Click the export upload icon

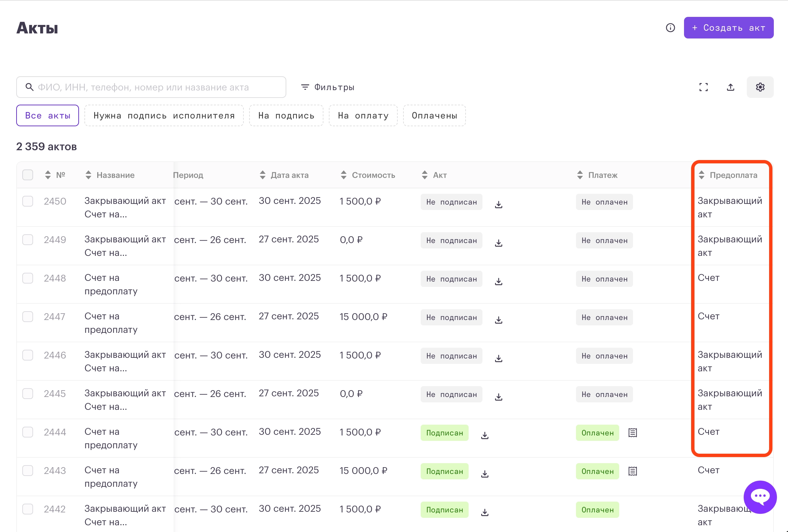pos(730,87)
